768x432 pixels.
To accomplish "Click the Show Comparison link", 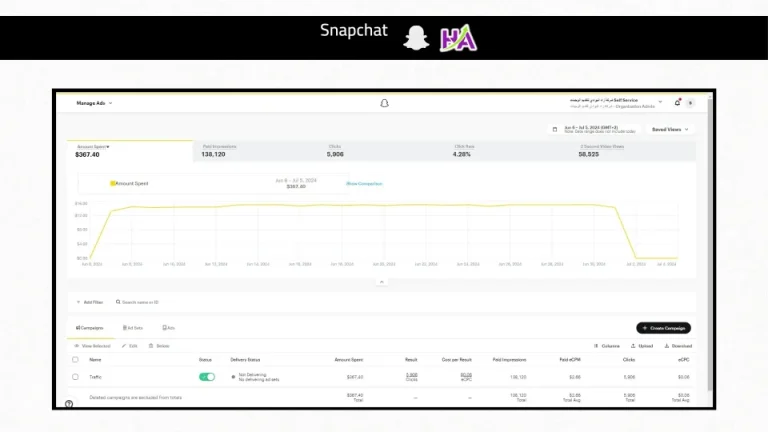I will (x=364, y=184).
